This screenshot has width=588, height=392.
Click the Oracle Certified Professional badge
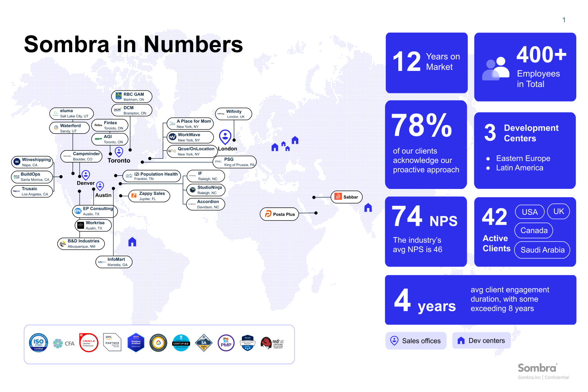(x=89, y=343)
